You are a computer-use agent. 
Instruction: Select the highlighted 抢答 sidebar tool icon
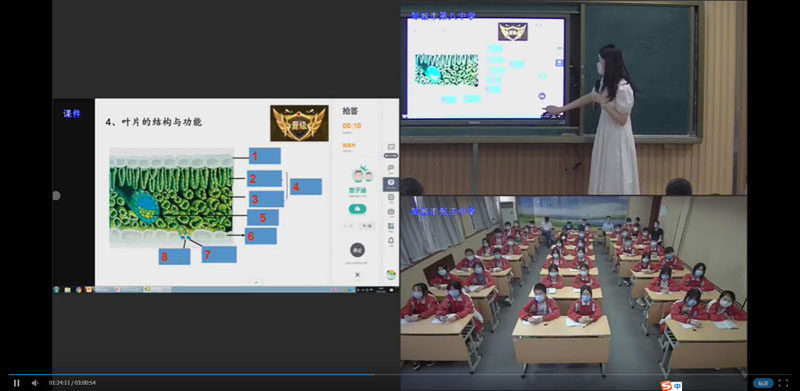pos(391,184)
